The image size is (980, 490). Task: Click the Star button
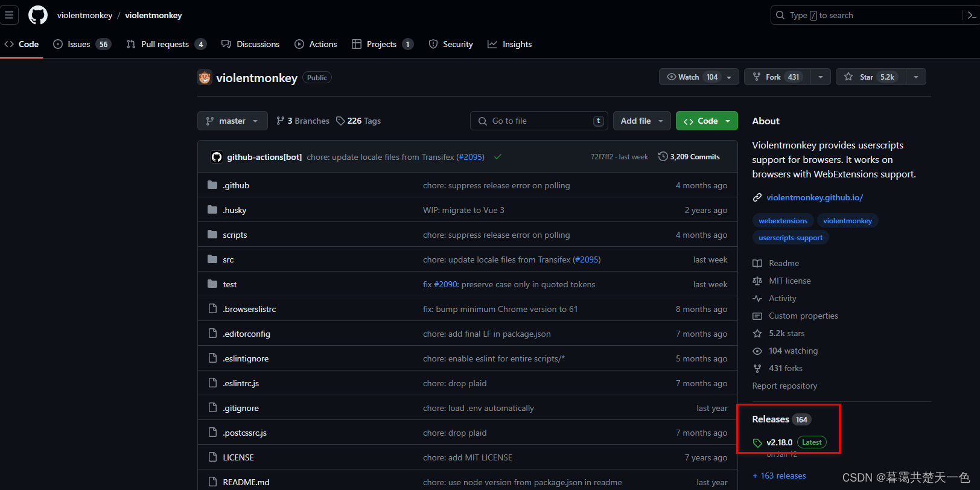tap(870, 77)
